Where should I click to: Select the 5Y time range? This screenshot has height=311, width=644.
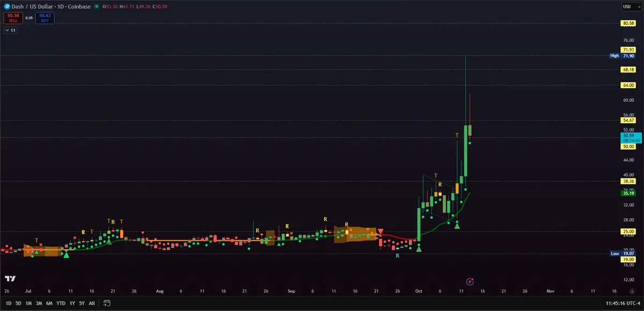pos(82,303)
